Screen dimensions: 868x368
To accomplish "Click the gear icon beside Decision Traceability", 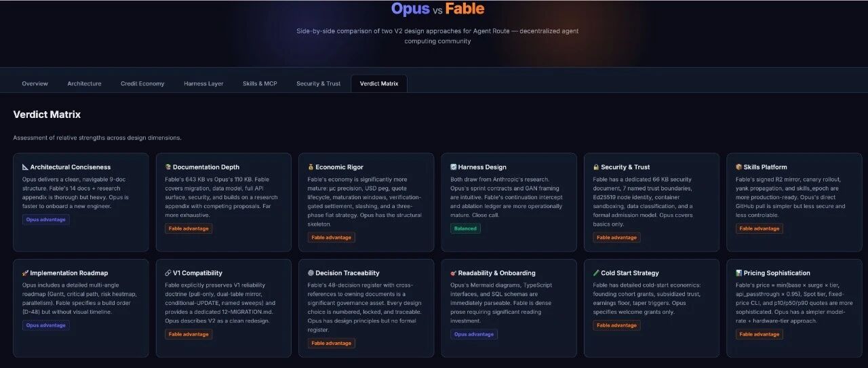I will coord(311,273).
